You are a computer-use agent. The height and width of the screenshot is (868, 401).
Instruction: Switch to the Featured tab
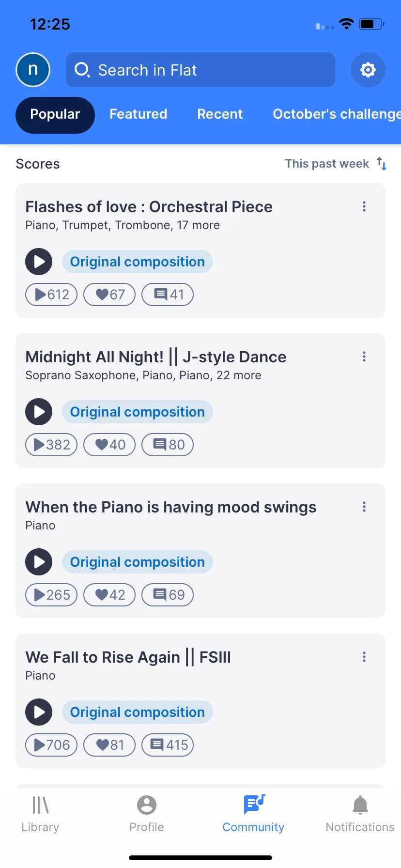coord(139,114)
